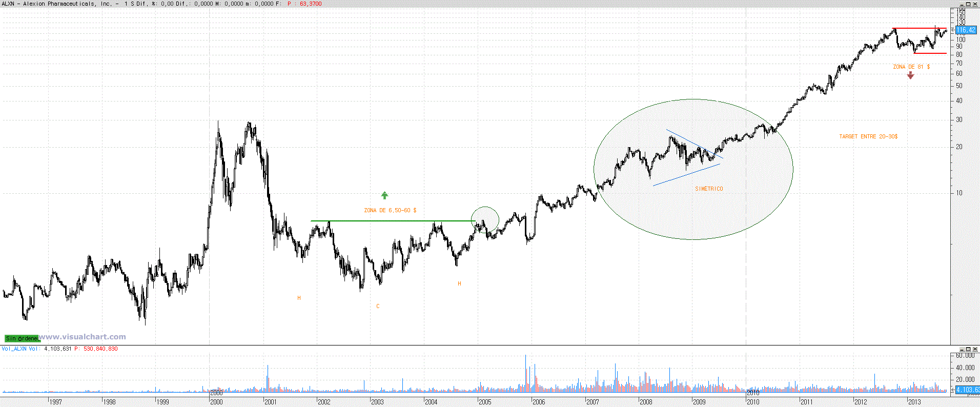Click the 2000 label on the time axis
The width and height of the screenshot is (980, 407).
pos(216,402)
